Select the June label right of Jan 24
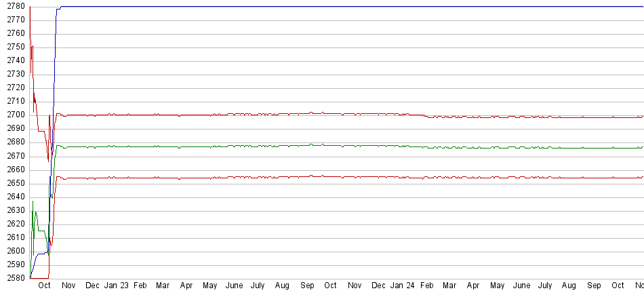644x295 pixels. coord(521,286)
